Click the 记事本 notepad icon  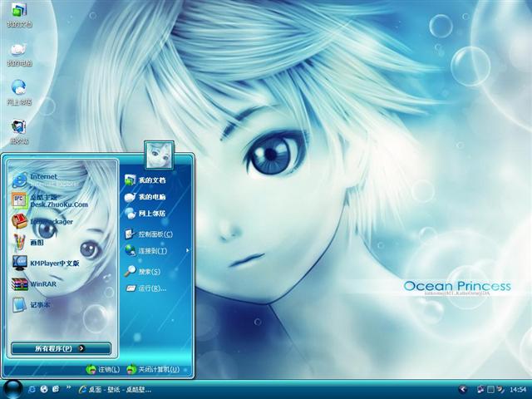point(19,305)
